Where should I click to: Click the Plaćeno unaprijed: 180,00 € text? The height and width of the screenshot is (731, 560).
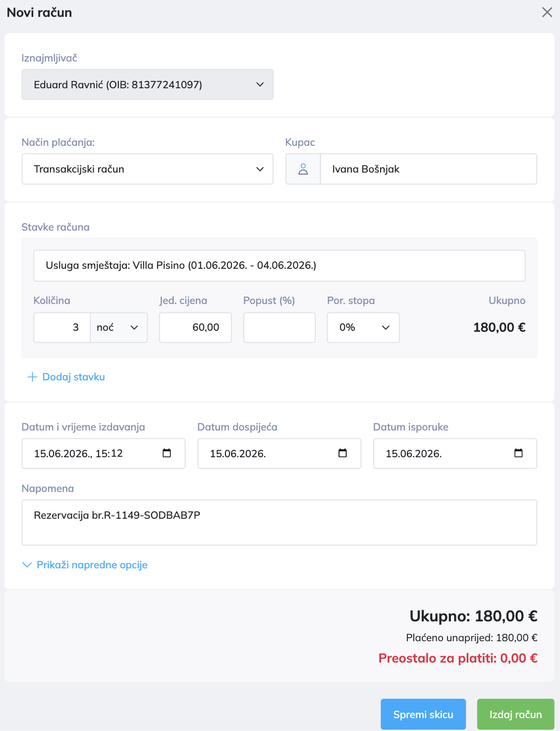click(x=472, y=638)
